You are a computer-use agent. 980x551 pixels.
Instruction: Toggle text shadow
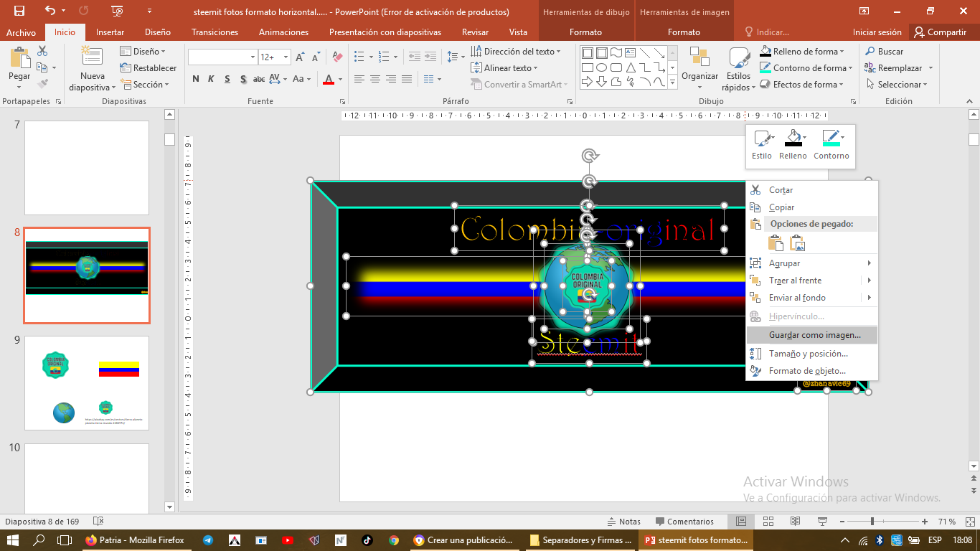[243, 79]
